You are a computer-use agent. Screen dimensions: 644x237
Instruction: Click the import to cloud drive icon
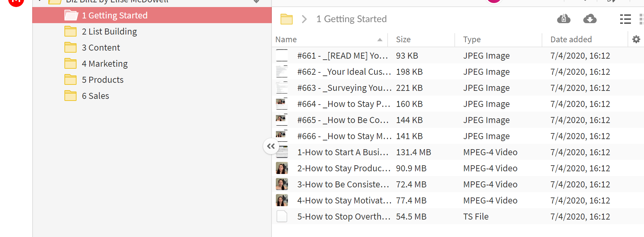563,19
